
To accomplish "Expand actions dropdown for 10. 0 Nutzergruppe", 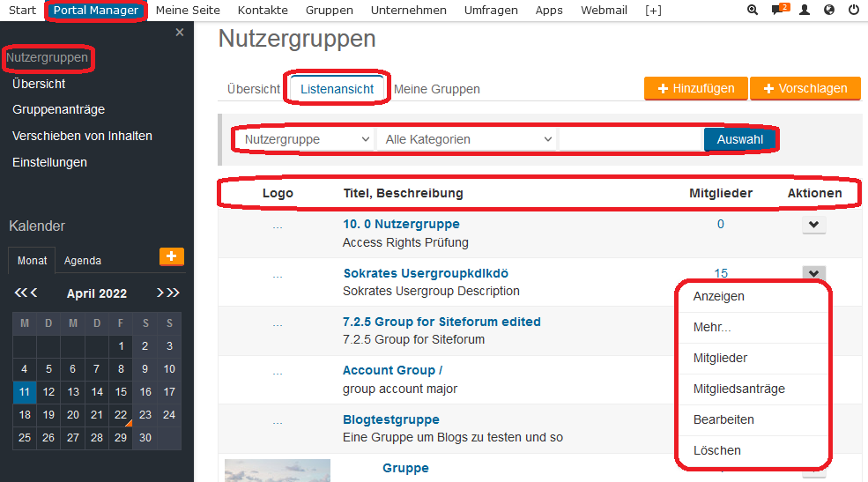I will click(x=813, y=225).
